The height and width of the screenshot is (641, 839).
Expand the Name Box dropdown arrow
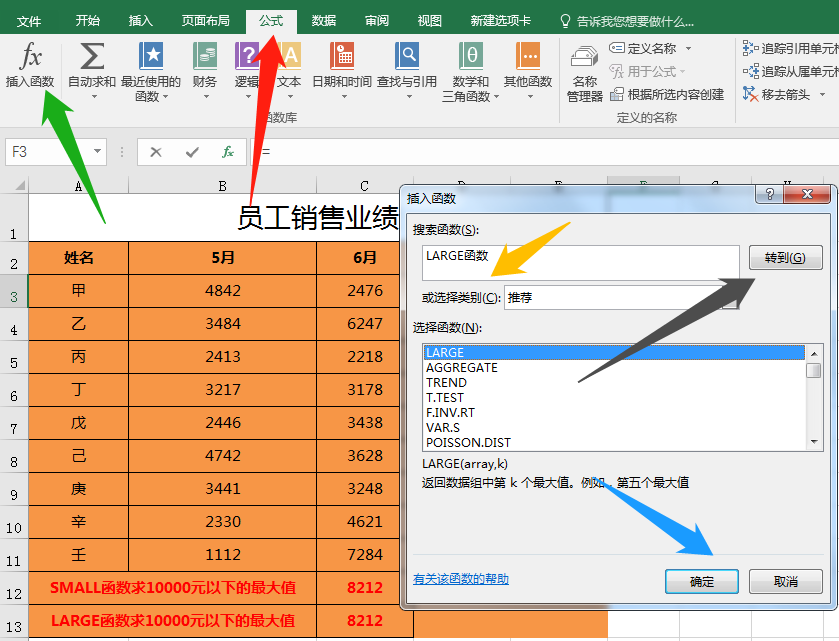pyautogui.click(x=97, y=151)
